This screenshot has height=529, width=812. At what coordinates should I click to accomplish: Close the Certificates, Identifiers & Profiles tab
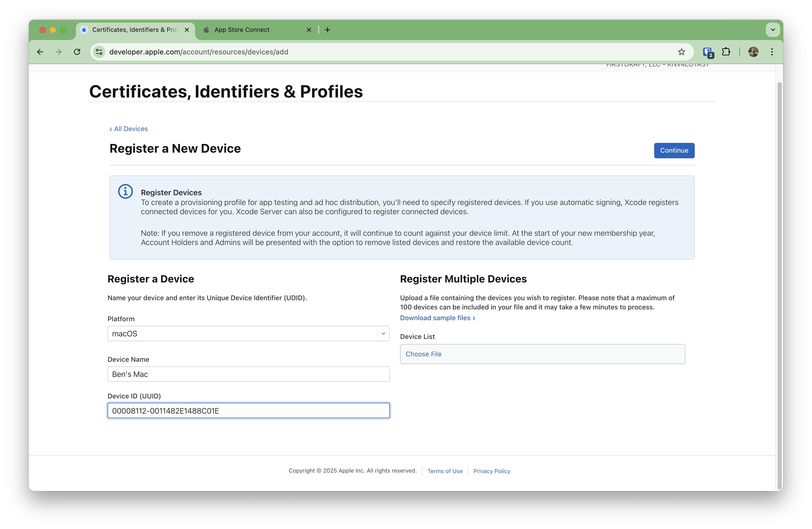187,30
